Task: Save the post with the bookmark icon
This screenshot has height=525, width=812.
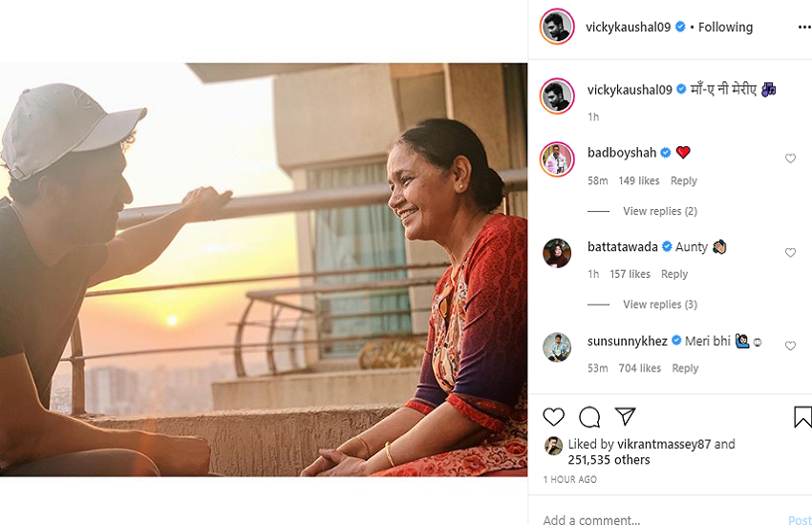Action: click(x=802, y=417)
